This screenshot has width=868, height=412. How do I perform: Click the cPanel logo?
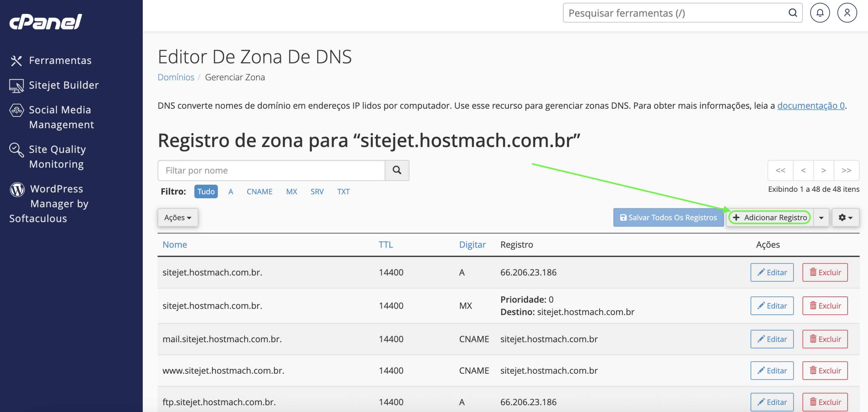pyautogui.click(x=45, y=22)
